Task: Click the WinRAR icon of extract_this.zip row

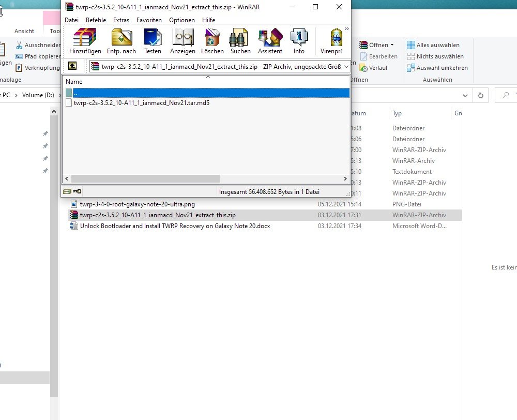Action: (73, 215)
